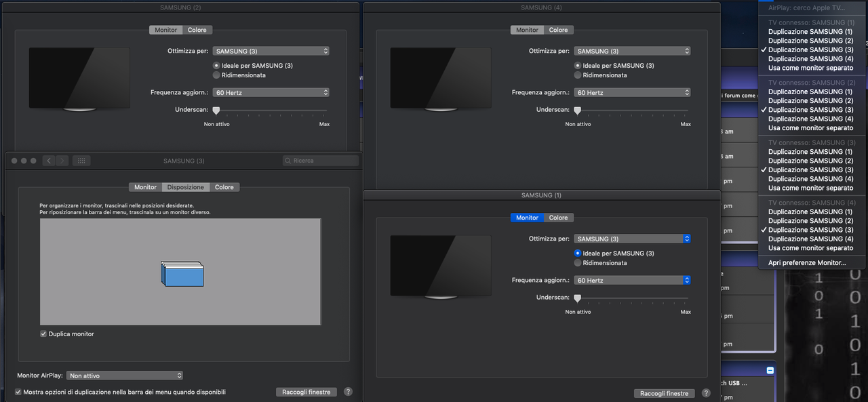Open the Monitor AirPlay dropdown

(x=125, y=375)
